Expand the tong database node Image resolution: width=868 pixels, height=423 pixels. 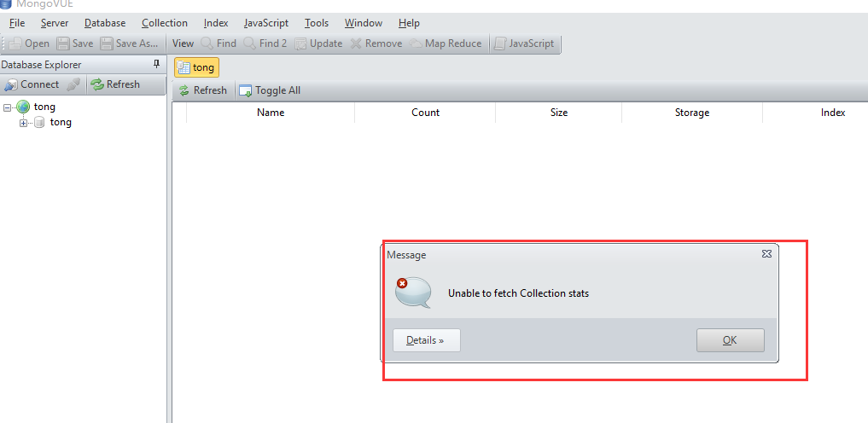(23, 123)
